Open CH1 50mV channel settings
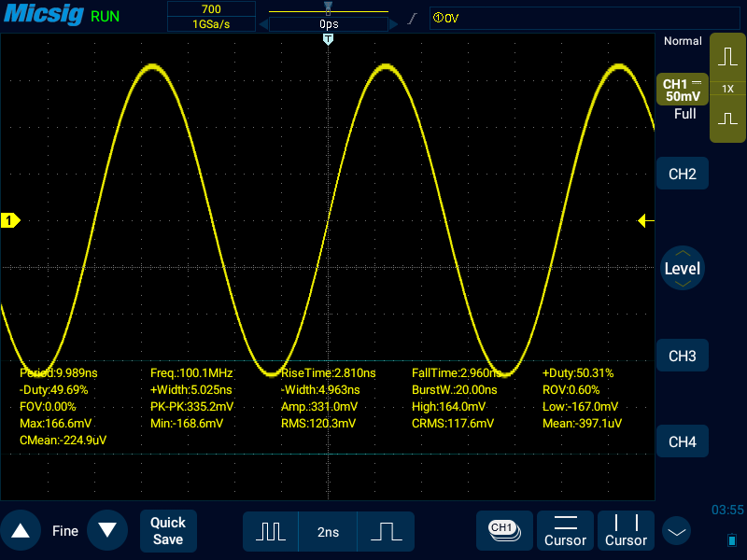This screenshot has height=560, width=747. (x=683, y=90)
